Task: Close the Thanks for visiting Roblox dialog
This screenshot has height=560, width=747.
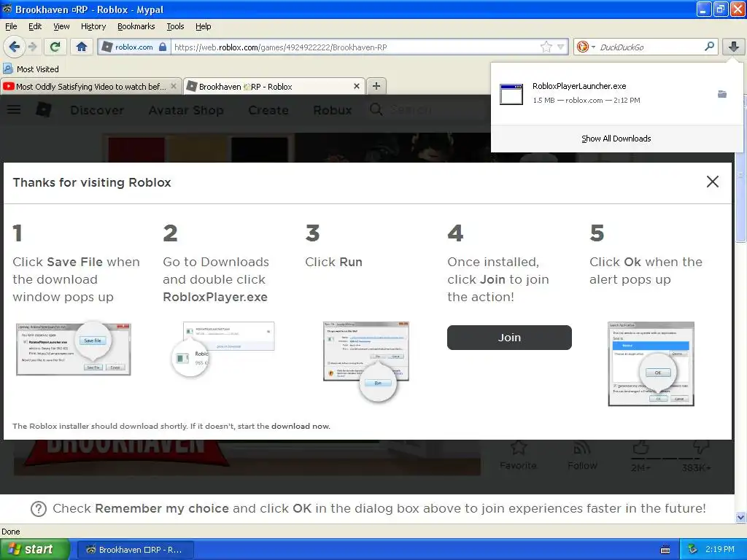Action: point(712,182)
